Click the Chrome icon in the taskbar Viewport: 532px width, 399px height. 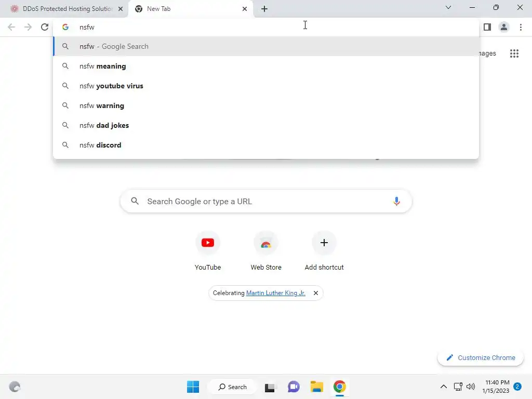340,387
